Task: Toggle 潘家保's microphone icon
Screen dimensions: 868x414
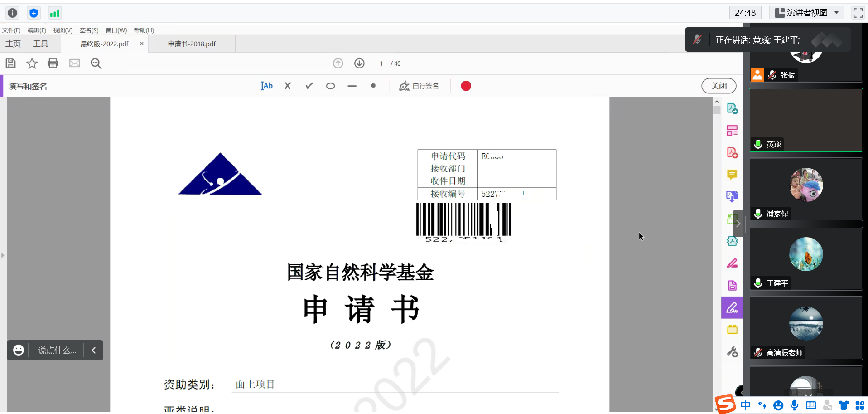Action: pos(758,214)
